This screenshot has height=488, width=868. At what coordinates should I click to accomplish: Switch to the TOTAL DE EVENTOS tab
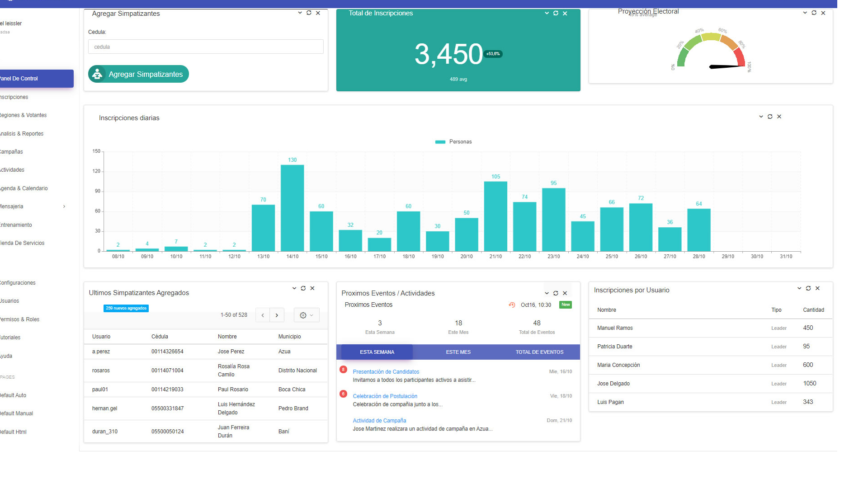[539, 352]
